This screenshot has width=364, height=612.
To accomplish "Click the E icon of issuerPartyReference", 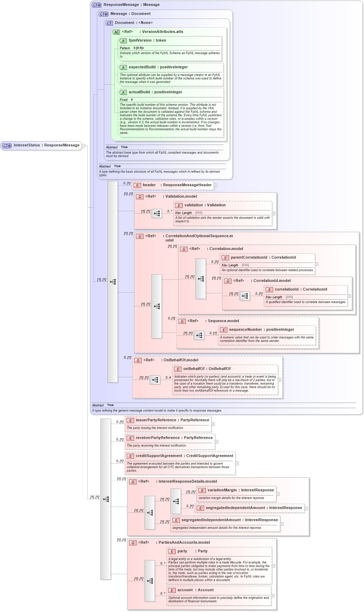I will coord(130,421).
